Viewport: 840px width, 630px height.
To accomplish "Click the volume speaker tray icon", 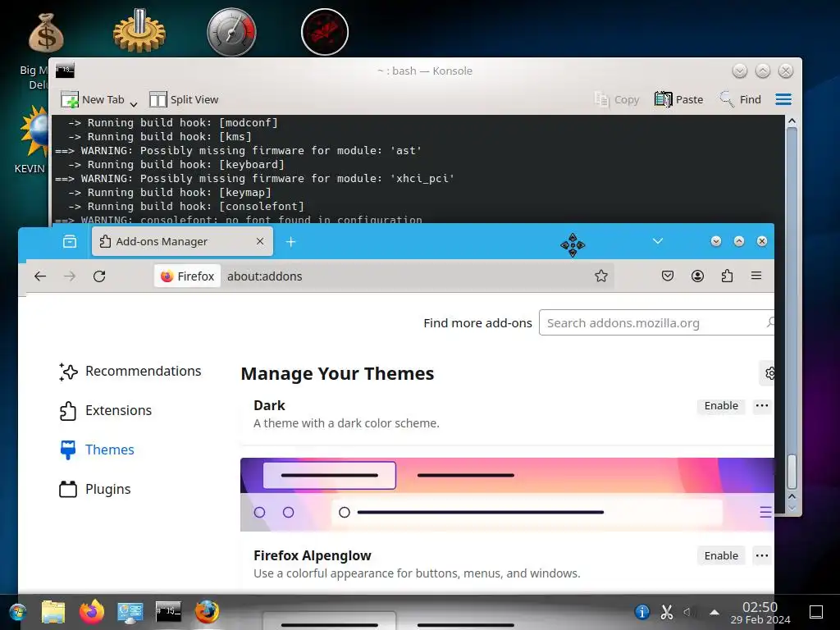I will tap(689, 612).
